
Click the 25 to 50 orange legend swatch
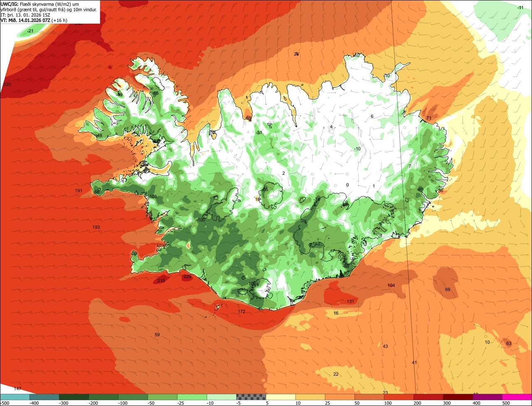(340, 397)
